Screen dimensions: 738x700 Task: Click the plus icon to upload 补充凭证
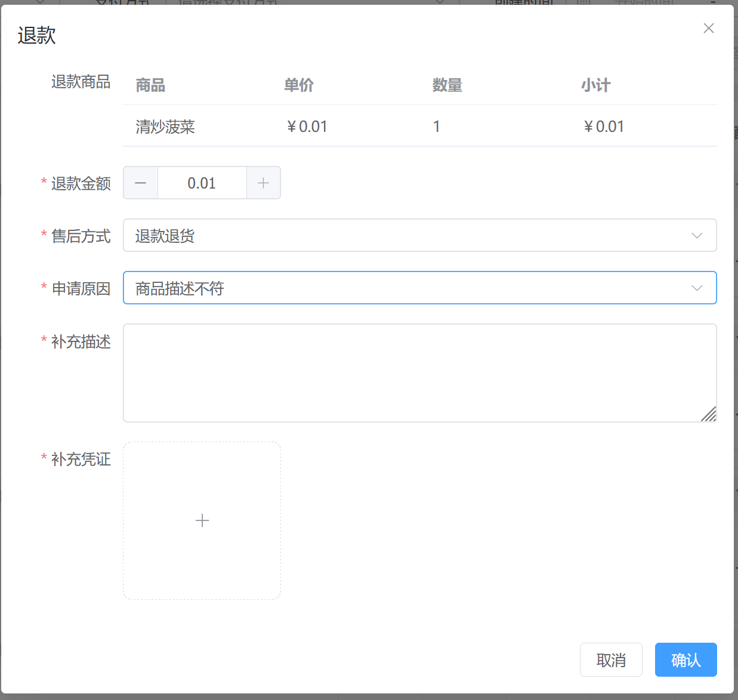tap(202, 520)
